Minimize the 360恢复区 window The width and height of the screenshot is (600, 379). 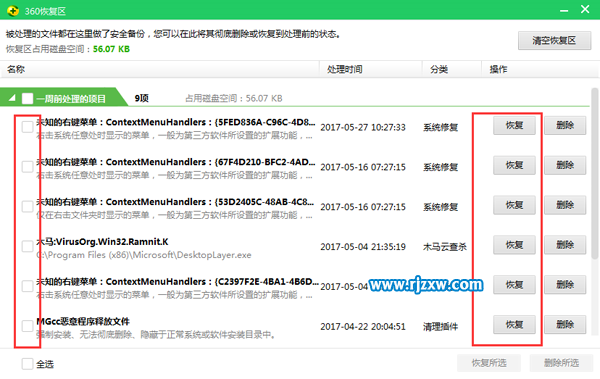point(564,10)
